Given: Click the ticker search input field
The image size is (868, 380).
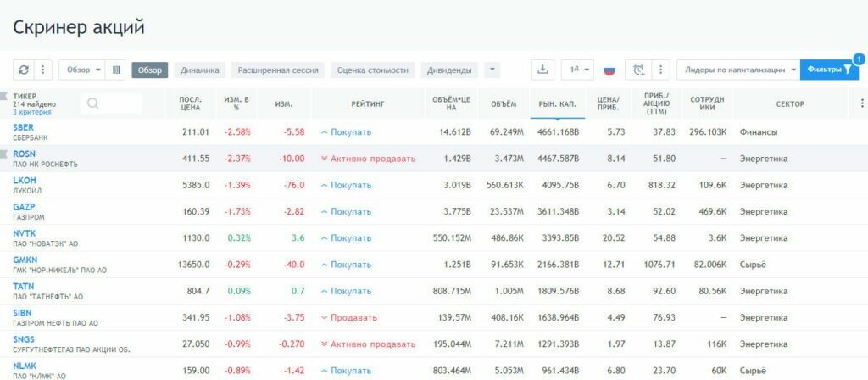Looking at the screenshot, I should 111,103.
